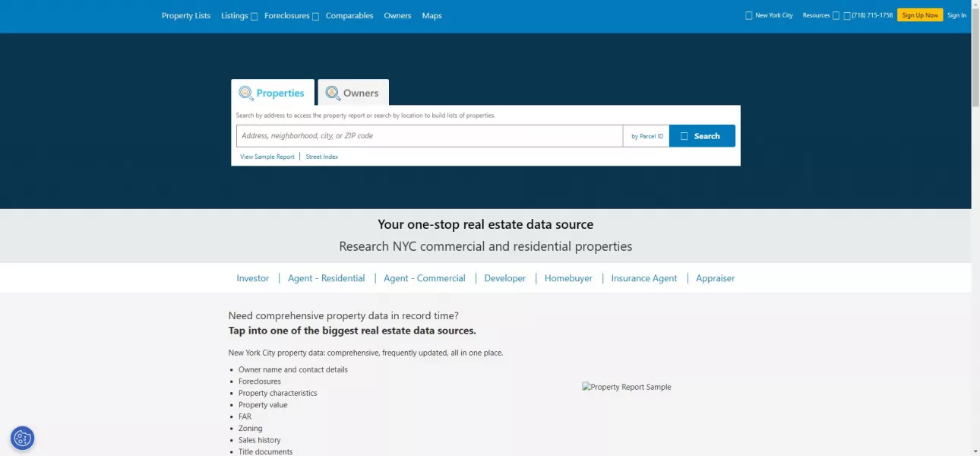Open the Maps menu item
This screenshot has height=456, width=980.
(432, 15)
